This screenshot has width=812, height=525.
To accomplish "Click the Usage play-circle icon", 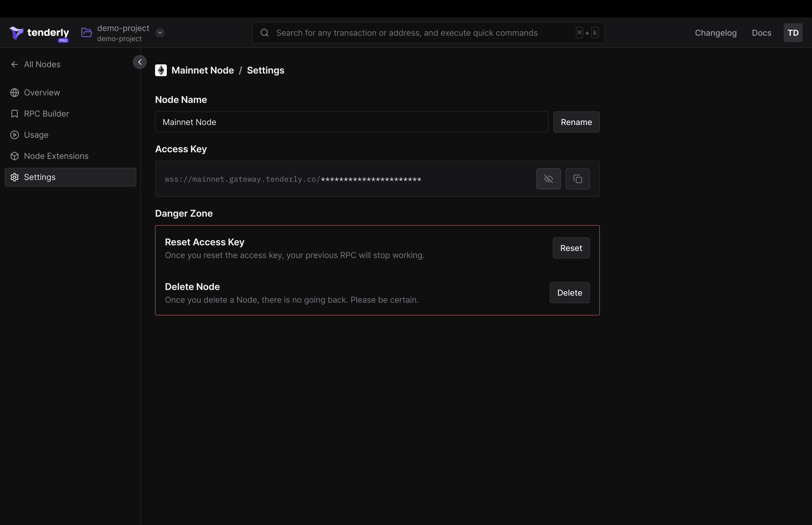I will point(14,135).
